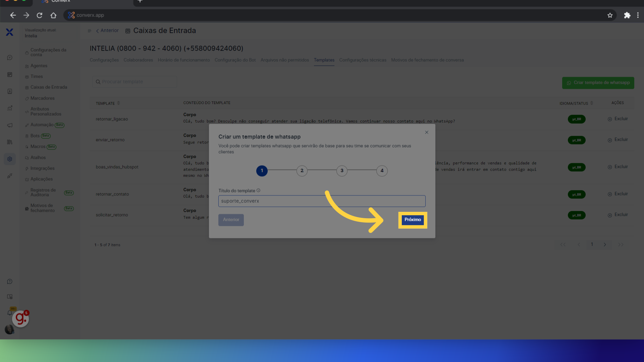Click the Próximo button in the dialog
The image size is (644, 362).
pyautogui.click(x=413, y=220)
